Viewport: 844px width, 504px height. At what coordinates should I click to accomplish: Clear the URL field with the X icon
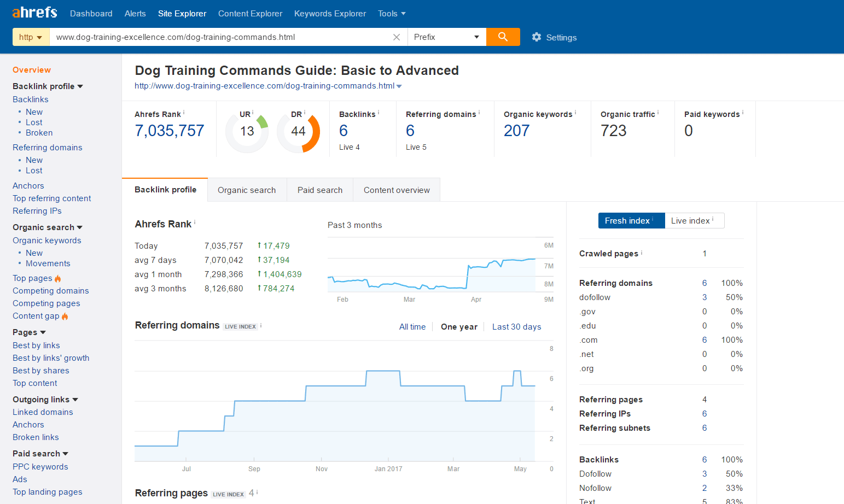click(x=397, y=37)
